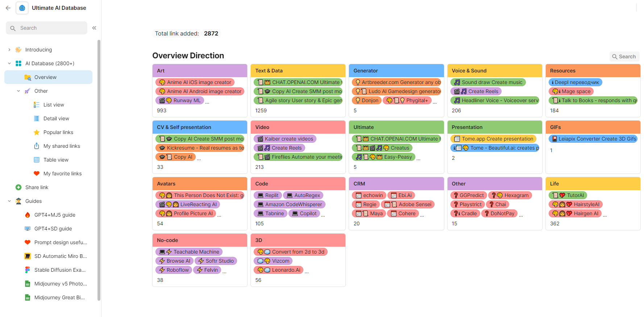Click the sidebar vertical scrollbar
This screenshot has height=317, width=644.
coord(99,170)
